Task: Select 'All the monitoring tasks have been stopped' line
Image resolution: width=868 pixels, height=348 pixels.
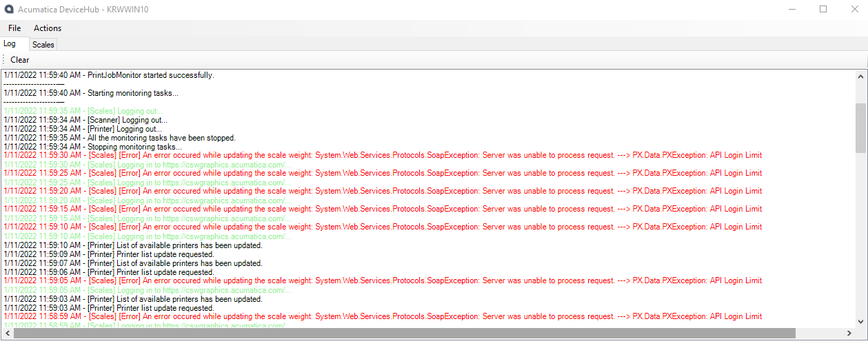Action: [119, 138]
